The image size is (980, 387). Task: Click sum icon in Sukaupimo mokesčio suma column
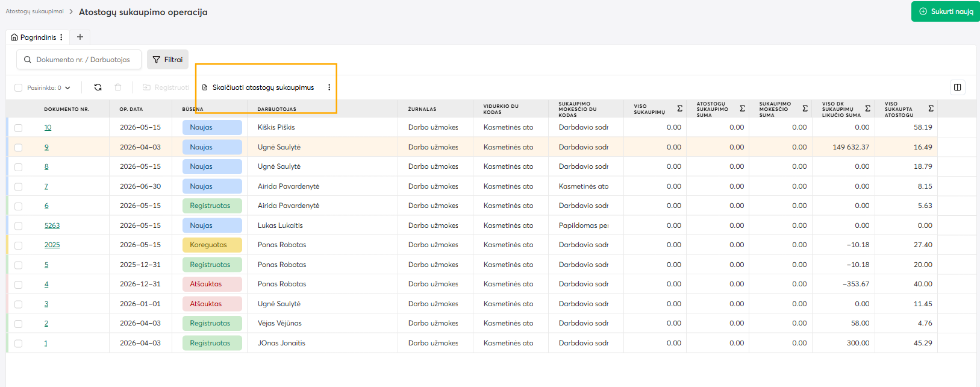[x=805, y=109]
